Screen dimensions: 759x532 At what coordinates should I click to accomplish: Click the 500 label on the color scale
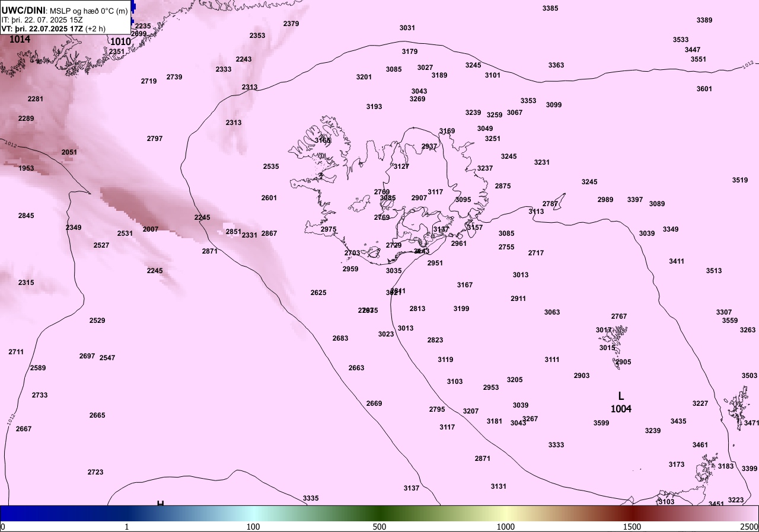coord(379,527)
